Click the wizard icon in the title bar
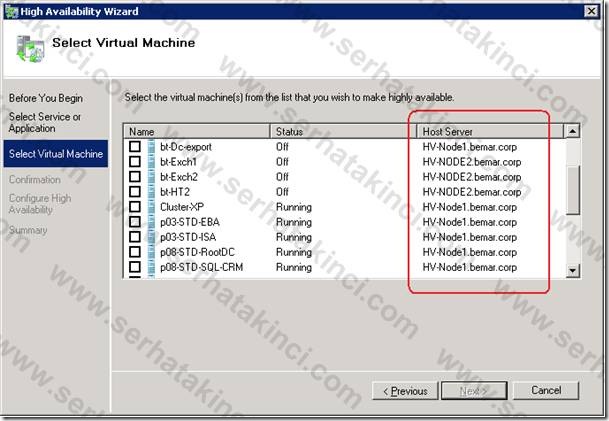609x421 pixels. pos(11,11)
